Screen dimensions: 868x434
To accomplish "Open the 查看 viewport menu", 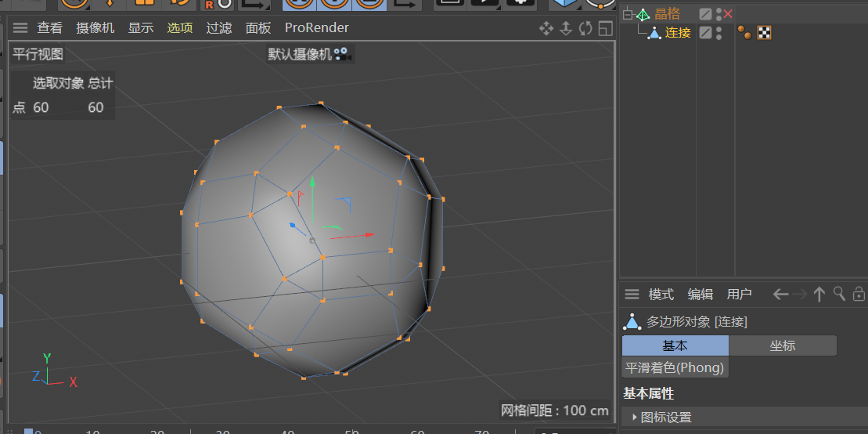I will (50, 27).
